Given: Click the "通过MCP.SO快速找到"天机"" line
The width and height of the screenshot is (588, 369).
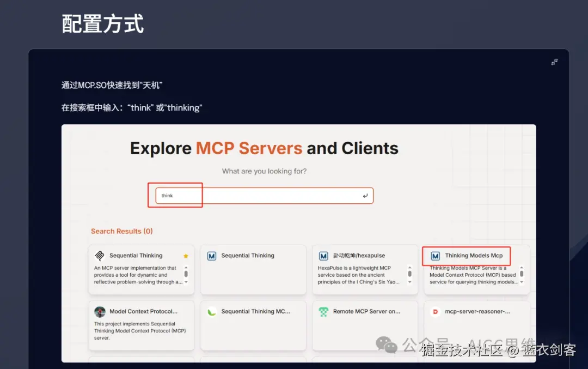Looking at the screenshot, I should click(x=112, y=85).
